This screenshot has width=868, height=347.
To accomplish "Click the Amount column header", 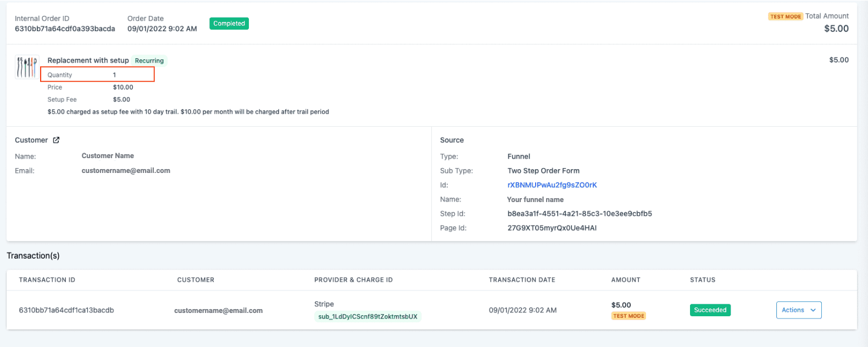I will click(626, 280).
